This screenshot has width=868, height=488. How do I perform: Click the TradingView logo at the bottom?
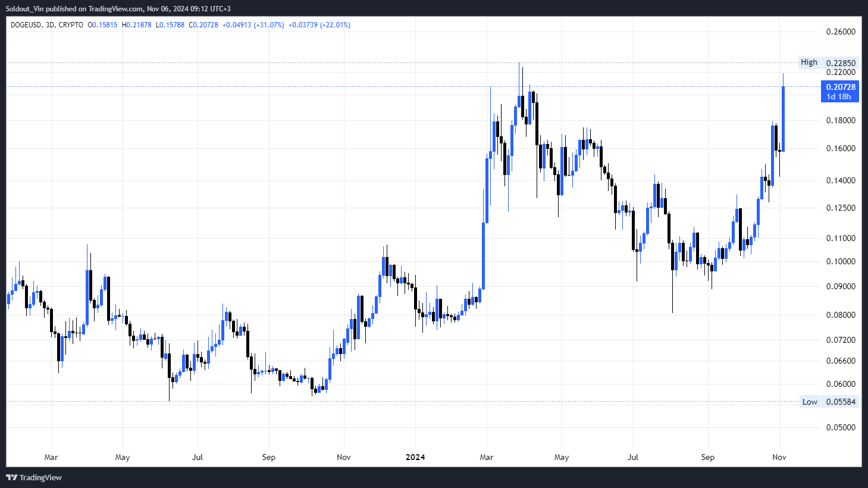34,477
